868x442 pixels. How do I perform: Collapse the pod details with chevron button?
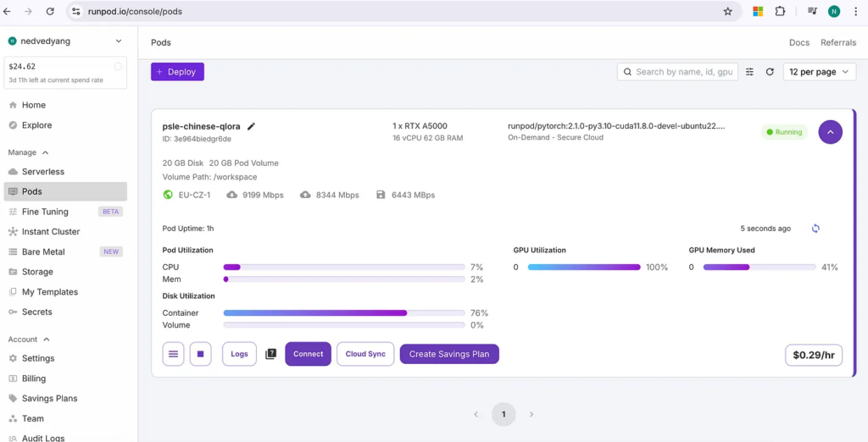831,132
